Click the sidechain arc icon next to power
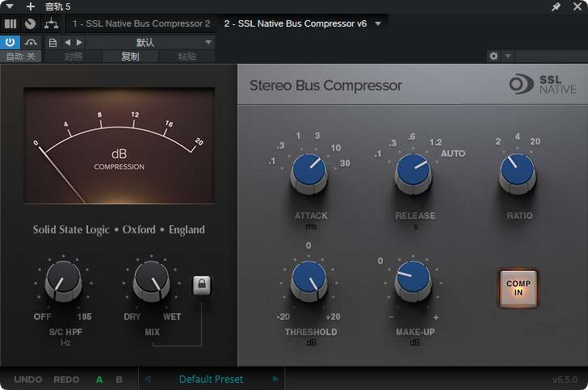The image size is (588, 390). tap(31, 42)
